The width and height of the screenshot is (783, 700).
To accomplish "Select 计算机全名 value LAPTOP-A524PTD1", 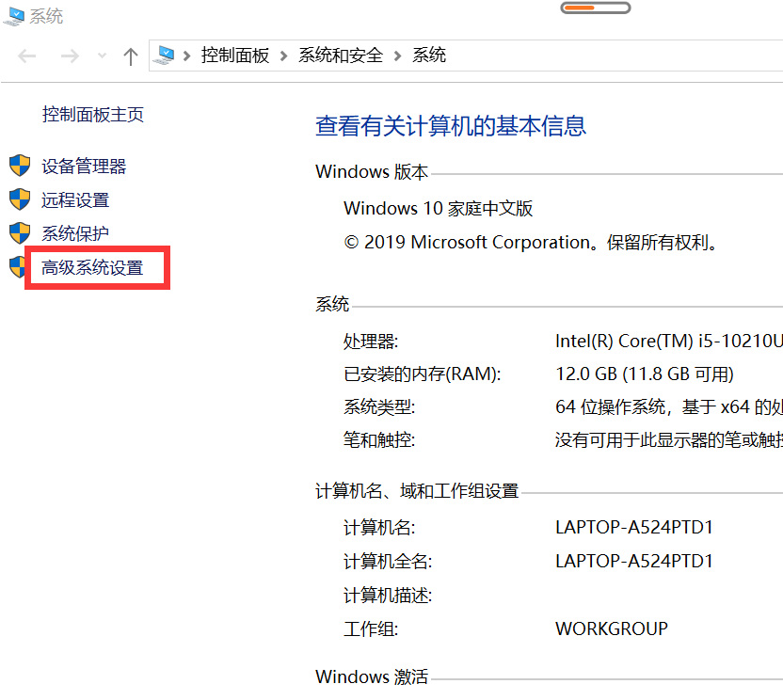I will click(633, 561).
